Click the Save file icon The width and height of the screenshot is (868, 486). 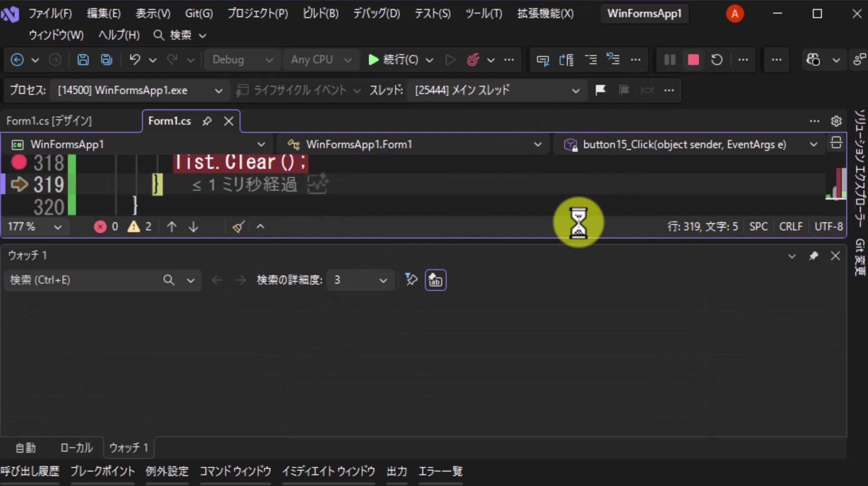[83, 60]
